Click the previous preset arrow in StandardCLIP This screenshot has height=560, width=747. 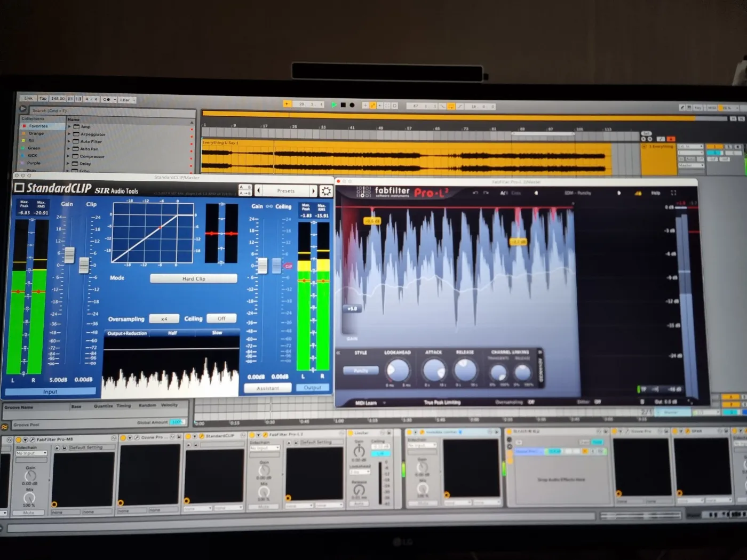click(259, 190)
